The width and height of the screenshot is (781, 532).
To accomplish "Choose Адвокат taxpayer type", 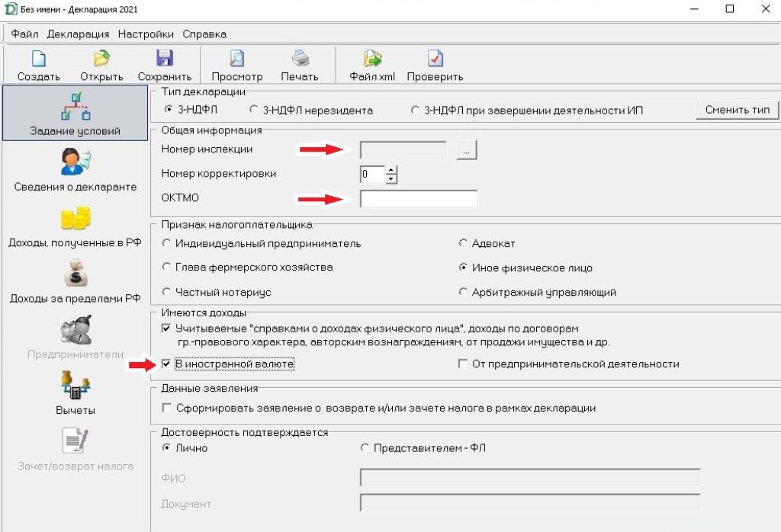I will click(463, 243).
